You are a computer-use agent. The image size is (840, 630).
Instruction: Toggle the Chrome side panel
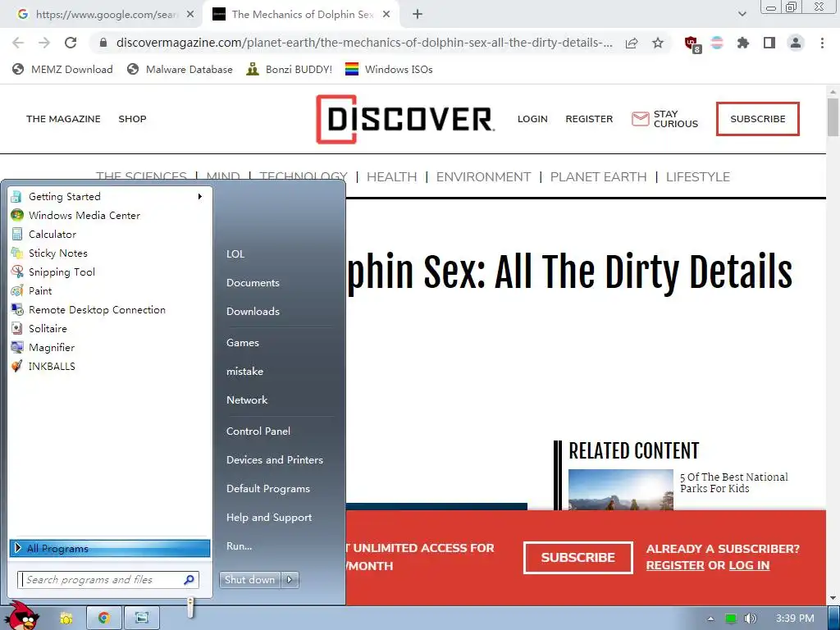(769, 43)
